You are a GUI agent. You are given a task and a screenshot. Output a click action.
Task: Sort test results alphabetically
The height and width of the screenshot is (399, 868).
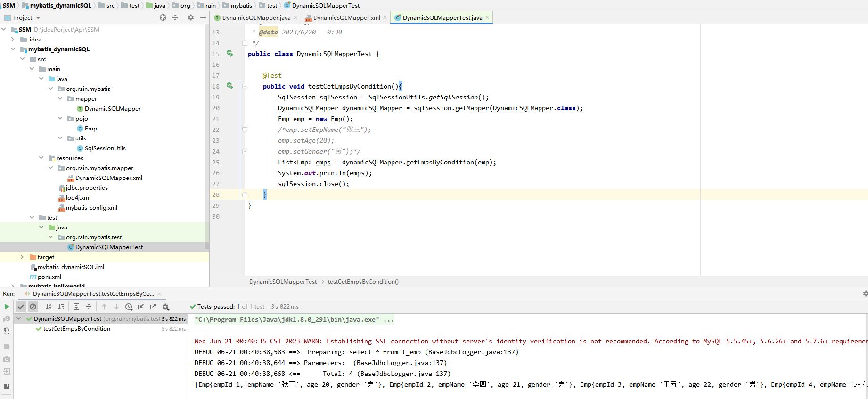(x=49, y=307)
